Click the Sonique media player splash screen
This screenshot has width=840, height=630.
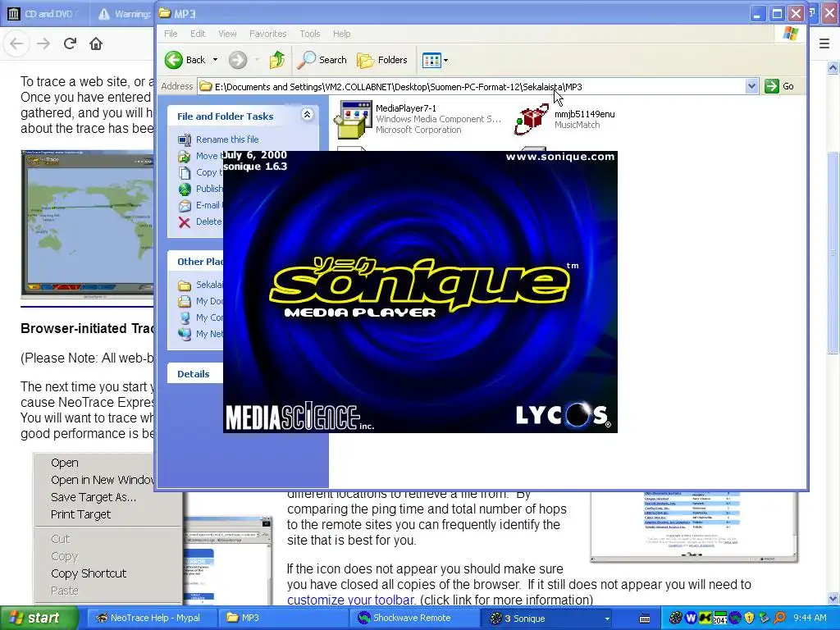(420, 292)
